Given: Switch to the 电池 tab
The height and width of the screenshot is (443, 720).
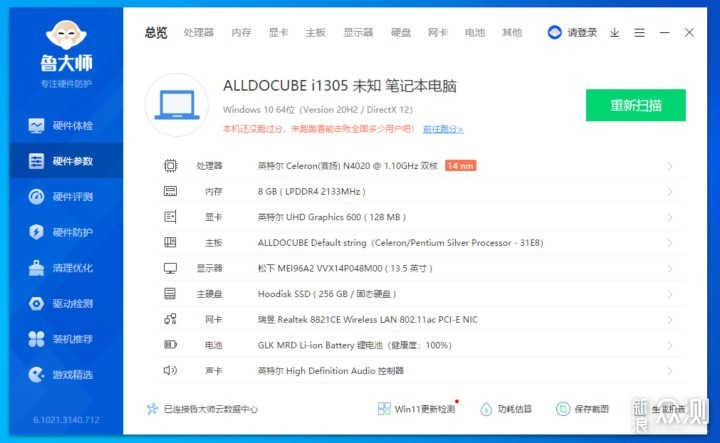Looking at the screenshot, I should point(475,33).
